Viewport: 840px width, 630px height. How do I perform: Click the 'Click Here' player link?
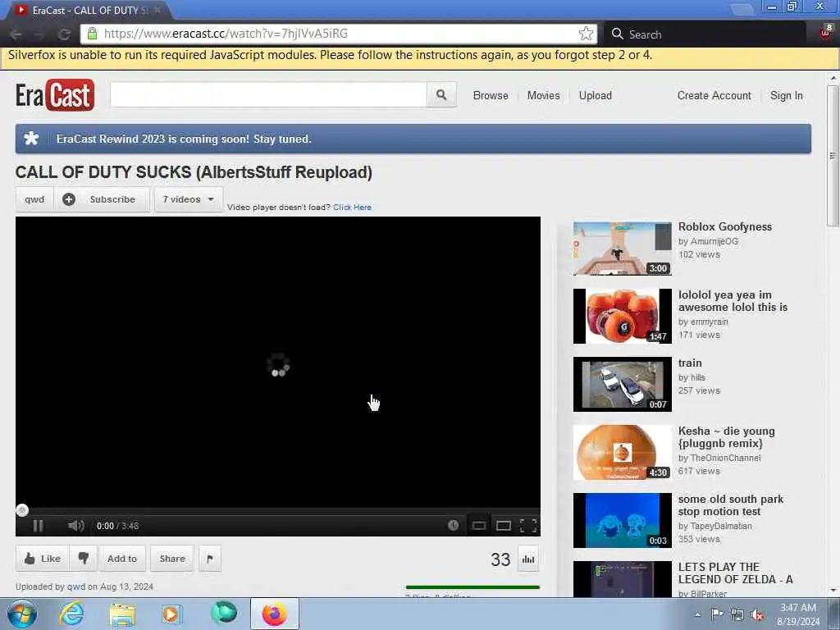[352, 208]
